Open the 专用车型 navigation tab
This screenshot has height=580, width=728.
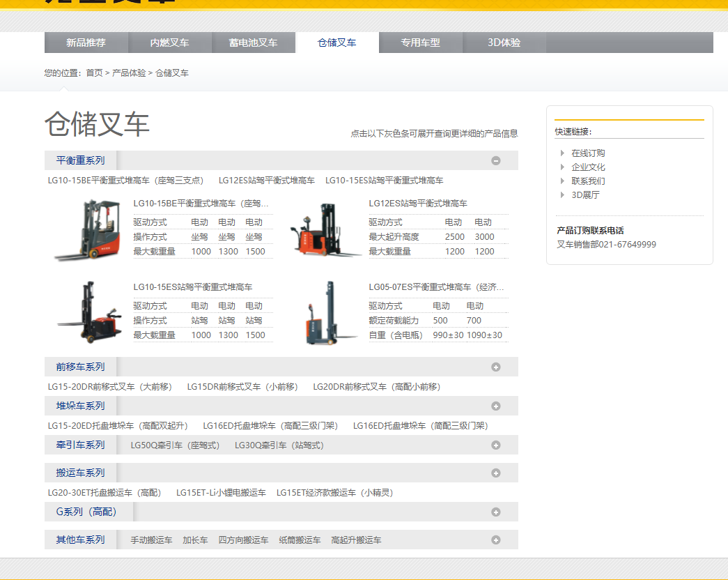pos(420,43)
